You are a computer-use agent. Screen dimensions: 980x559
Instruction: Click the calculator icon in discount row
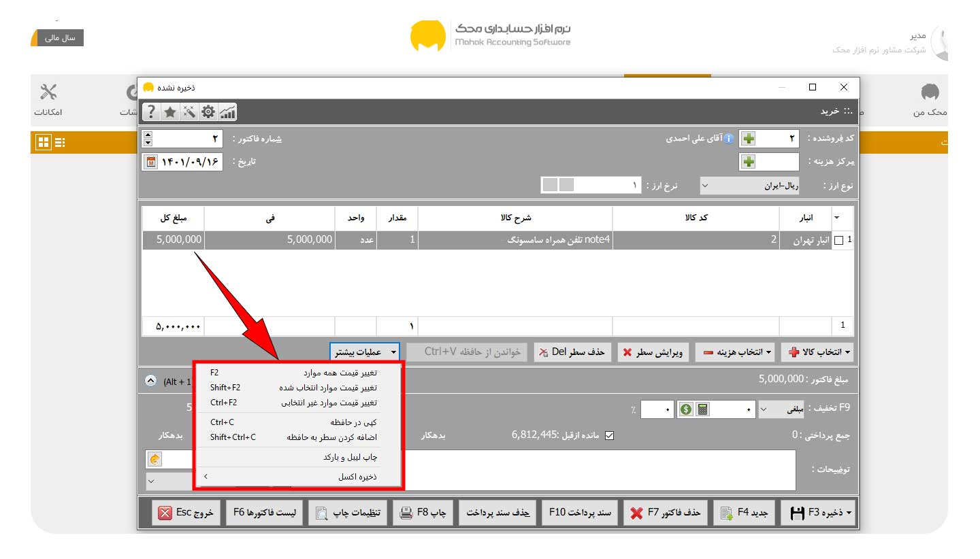pos(702,409)
